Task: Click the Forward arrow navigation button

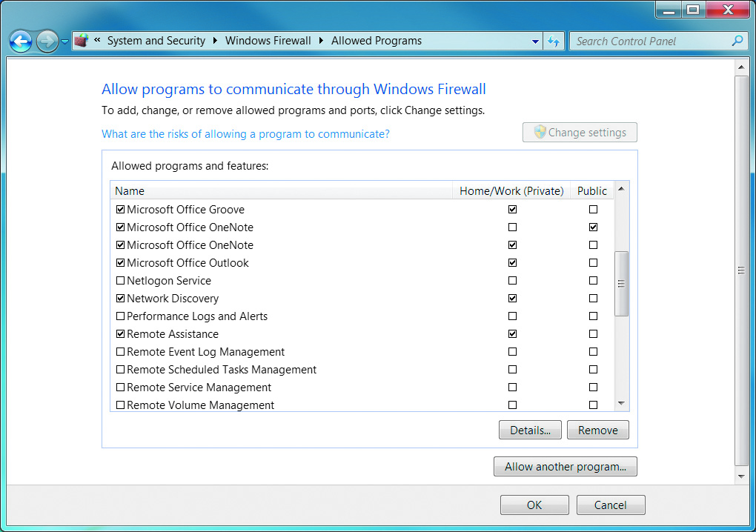Action: 47,41
